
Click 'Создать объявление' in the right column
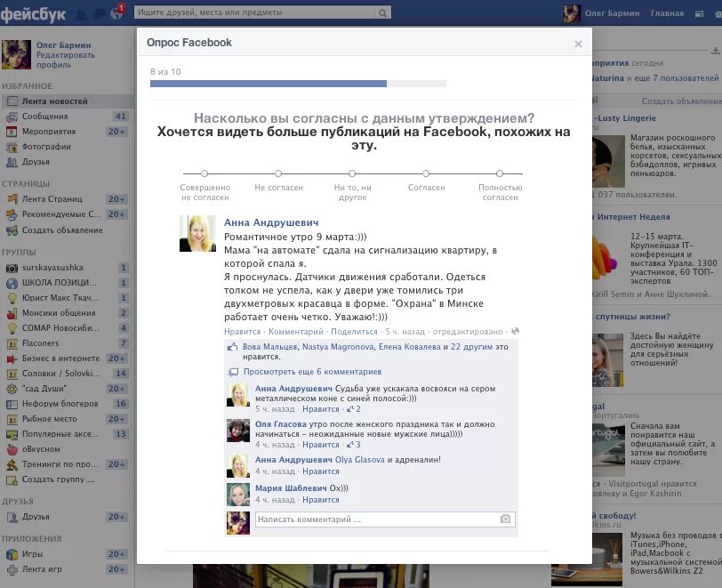click(682, 101)
